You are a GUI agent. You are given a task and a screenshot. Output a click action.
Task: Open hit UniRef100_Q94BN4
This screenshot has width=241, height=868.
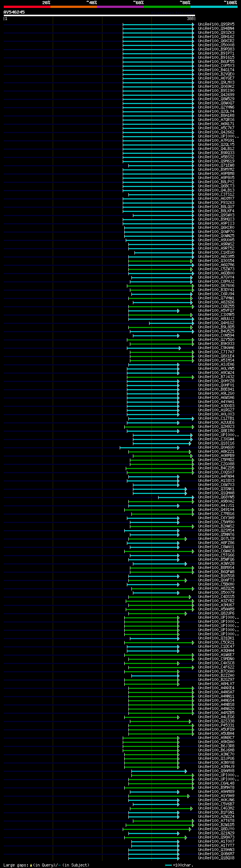(216, 28)
